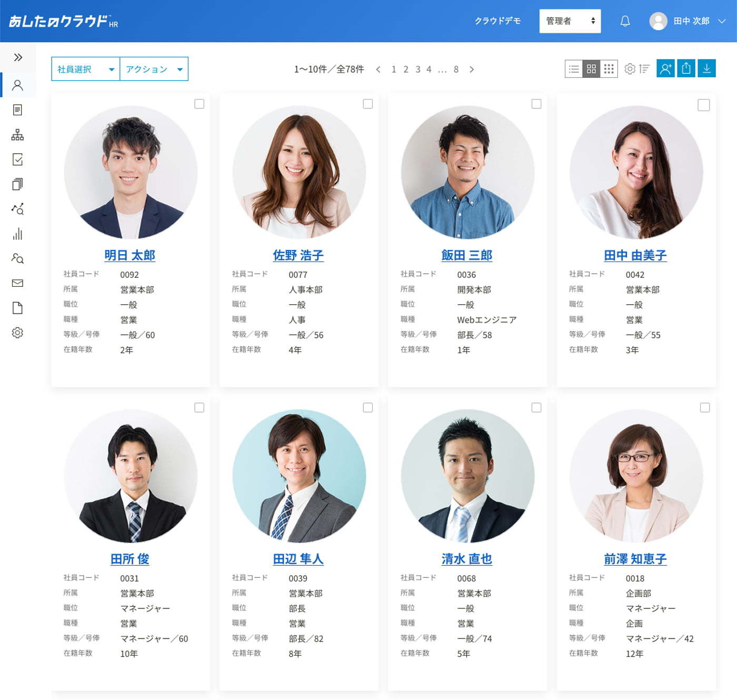This screenshot has height=700, width=737.
Task: Switch to the list view icon
Action: [574, 69]
